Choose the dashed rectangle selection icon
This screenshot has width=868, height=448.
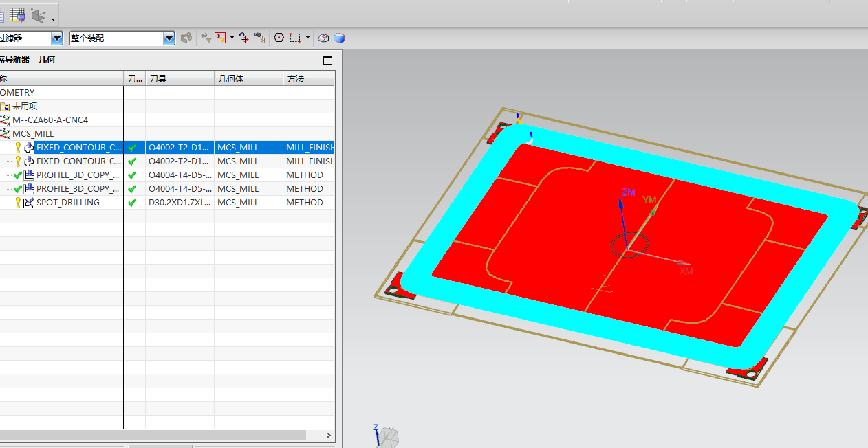coord(295,38)
